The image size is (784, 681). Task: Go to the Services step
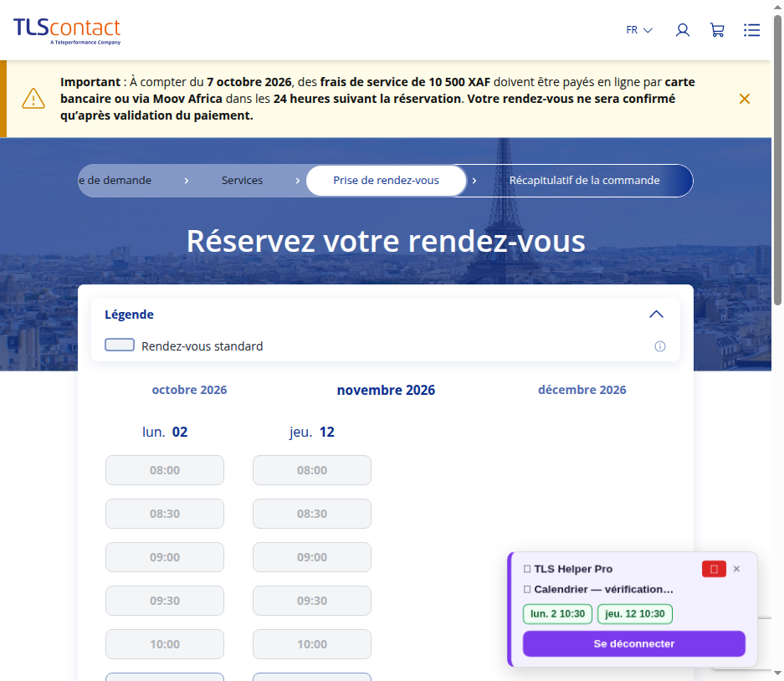pyautogui.click(x=242, y=181)
